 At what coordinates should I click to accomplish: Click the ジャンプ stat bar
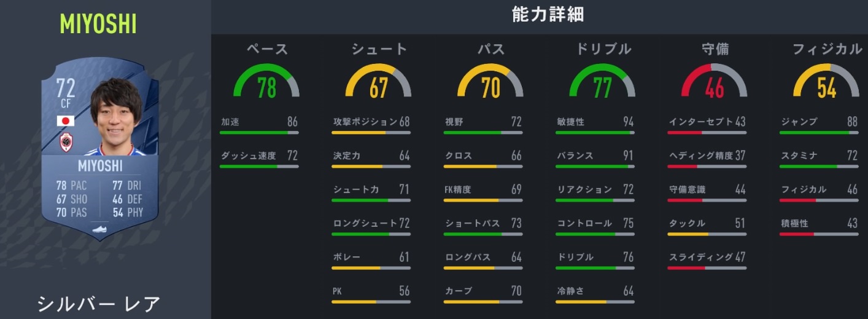[x=819, y=132]
